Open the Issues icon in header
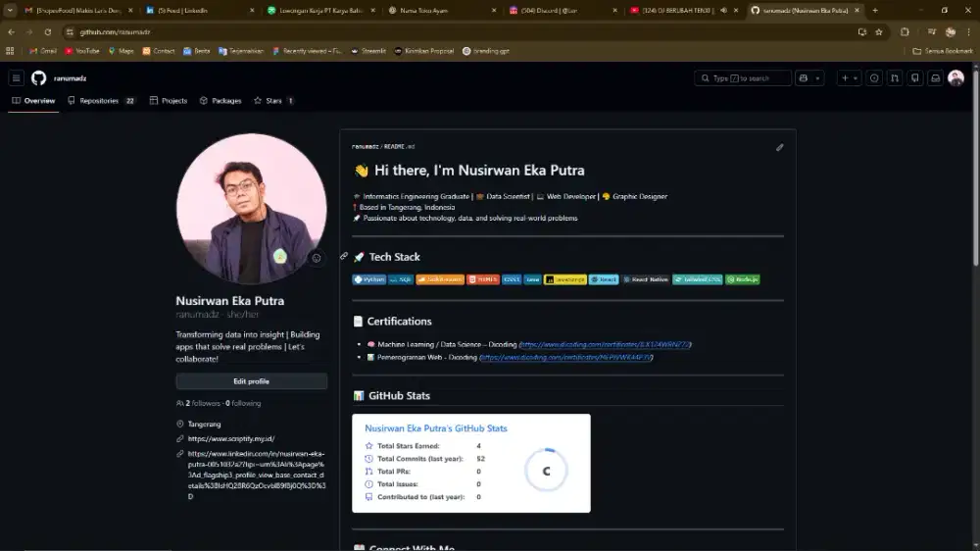This screenshot has height=551, width=980. point(874,78)
